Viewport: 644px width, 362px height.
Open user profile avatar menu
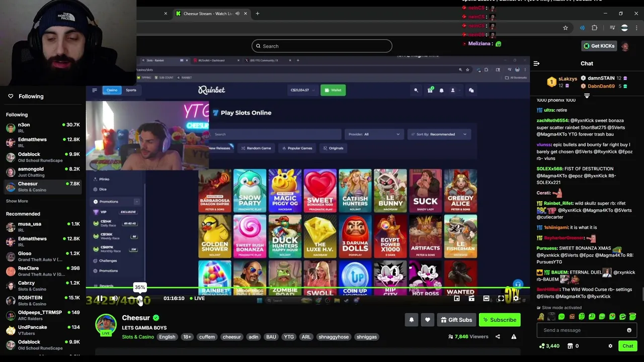point(625,46)
